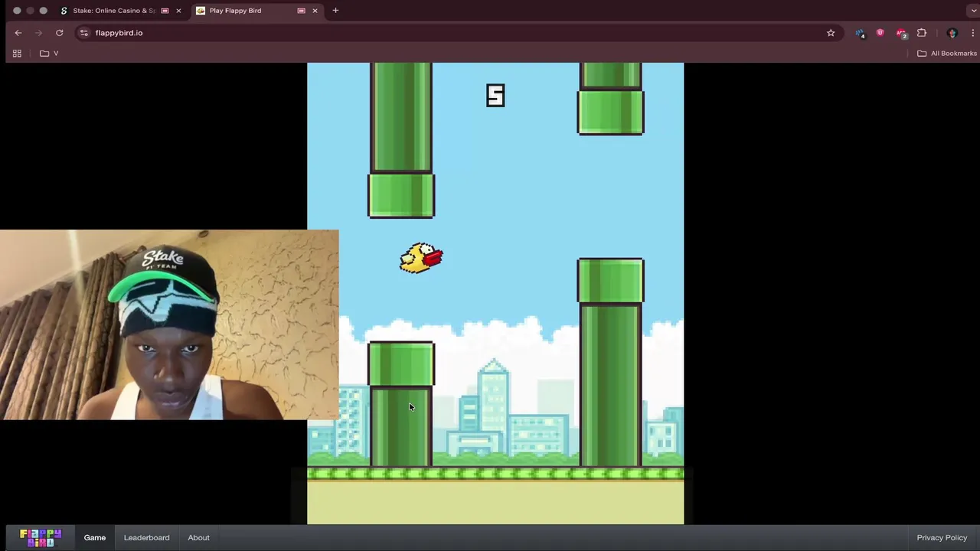Image resolution: width=980 pixels, height=551 pixels.
Task: Open the Chrome profile avatar
Action: point(952,33)
